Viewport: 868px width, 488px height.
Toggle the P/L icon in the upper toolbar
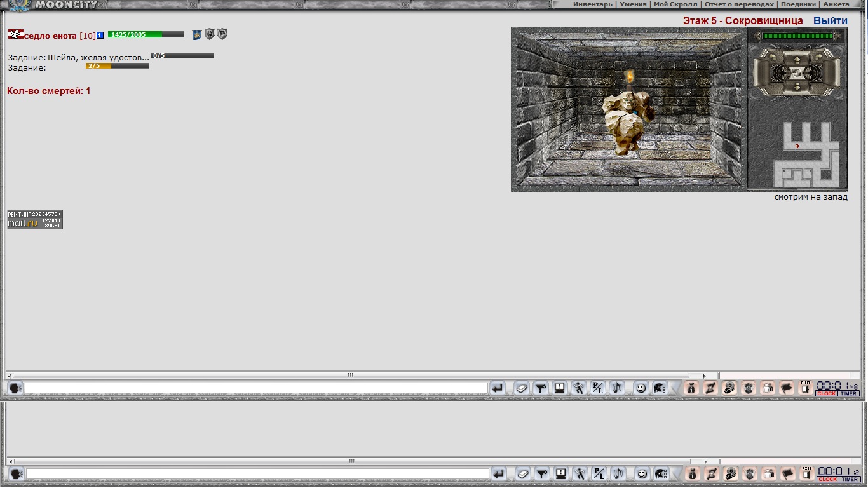pos(598,388)
